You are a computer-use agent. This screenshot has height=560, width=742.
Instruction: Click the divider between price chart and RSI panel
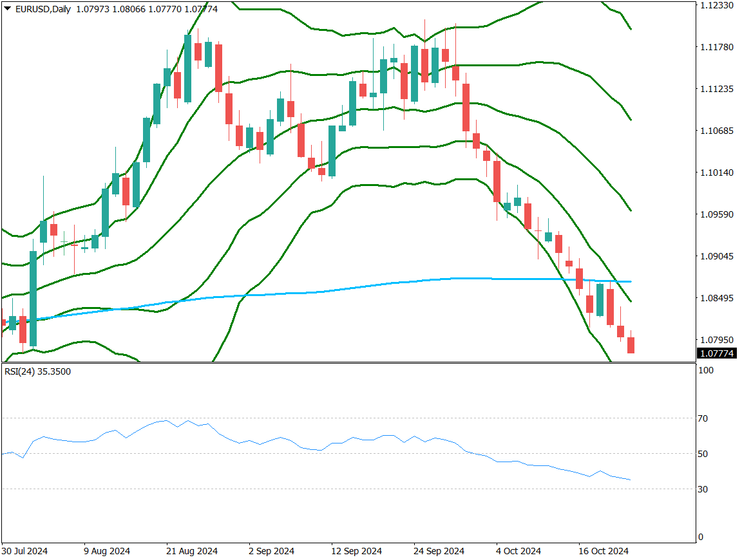pyautogui.click(x=348, y=363)
